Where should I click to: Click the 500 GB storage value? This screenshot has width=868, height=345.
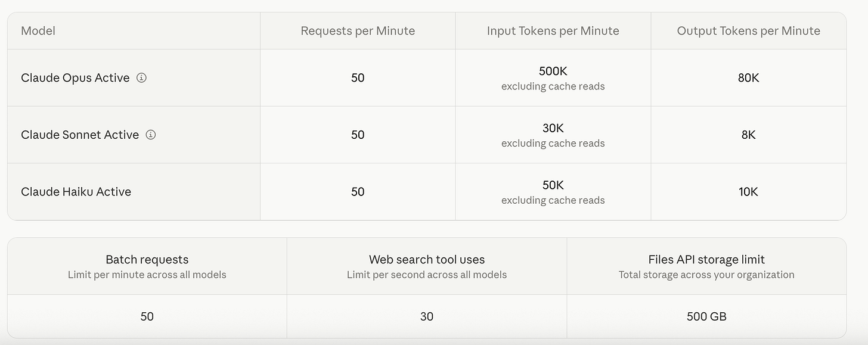pyautogui.click(x=706, y=316)
